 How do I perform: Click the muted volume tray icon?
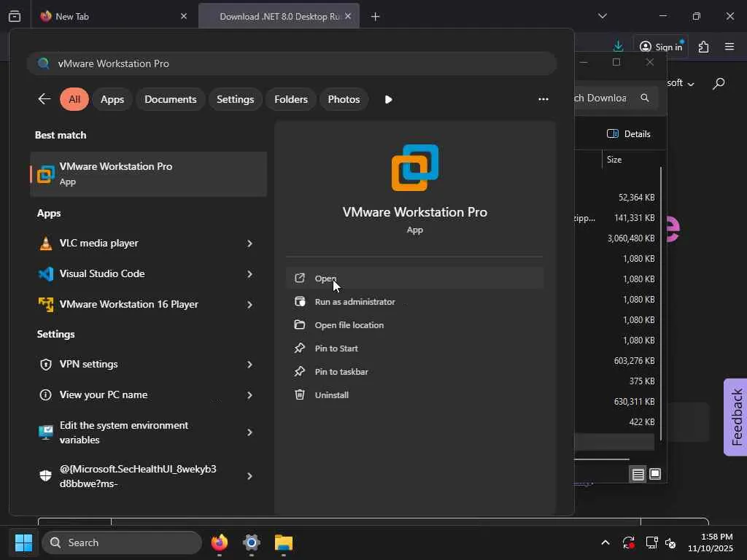click(x=671, y=542)
